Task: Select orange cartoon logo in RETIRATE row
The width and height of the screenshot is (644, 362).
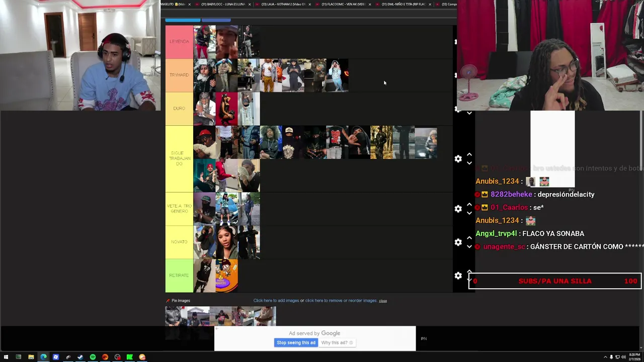Action: (227, 276)
